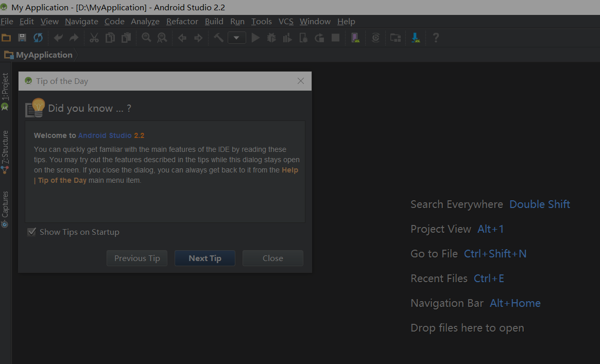
Task: Click the Stop square icon
Action: (x=336, y=38)
